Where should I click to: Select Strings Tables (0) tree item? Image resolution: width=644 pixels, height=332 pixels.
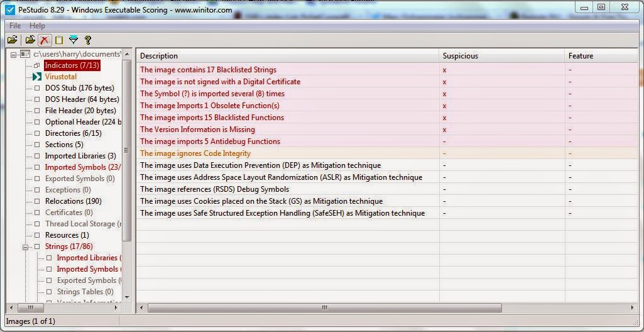[85, 292]
